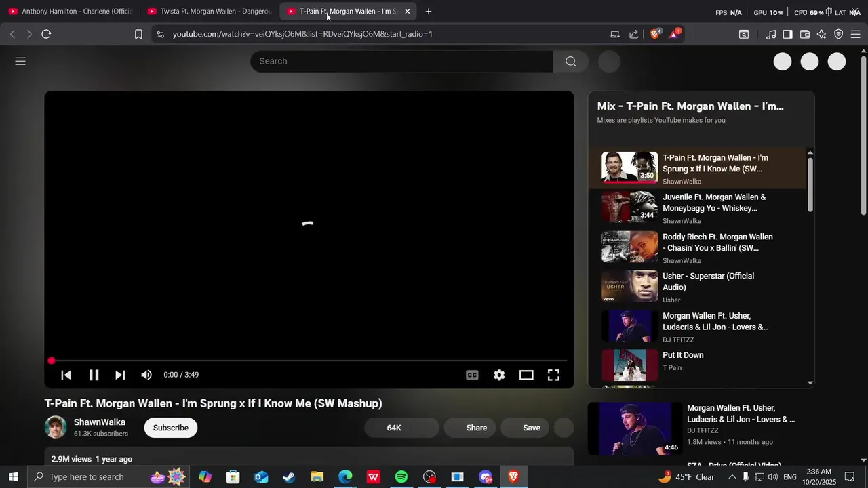Click the youtube.com address bar URL
This screenshot has height=488, width=868.
(302, 34)
